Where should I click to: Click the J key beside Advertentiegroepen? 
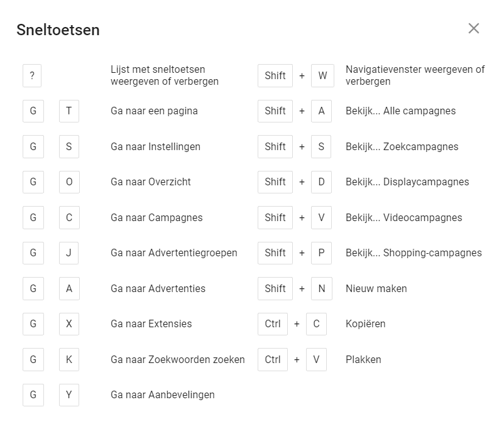[69, 253]
